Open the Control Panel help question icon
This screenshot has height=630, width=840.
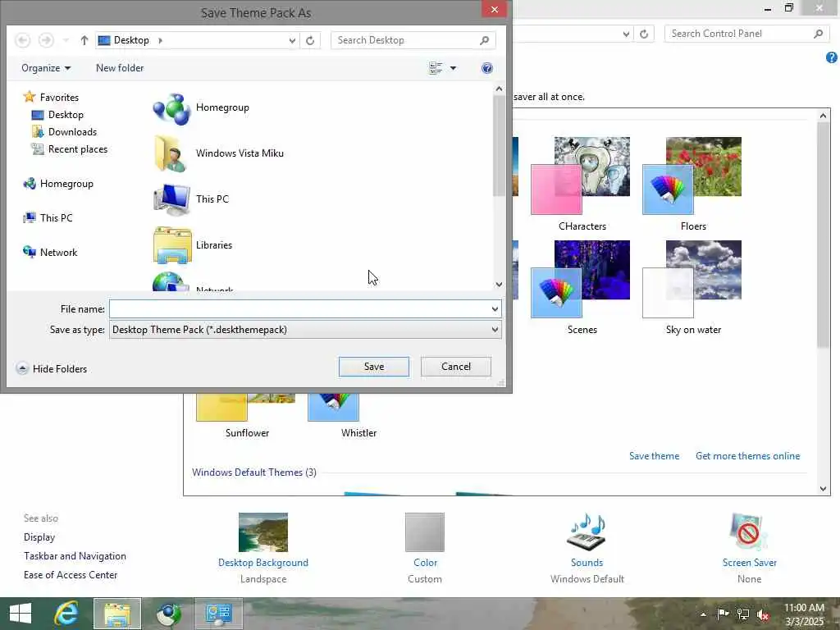click(832, 58)
